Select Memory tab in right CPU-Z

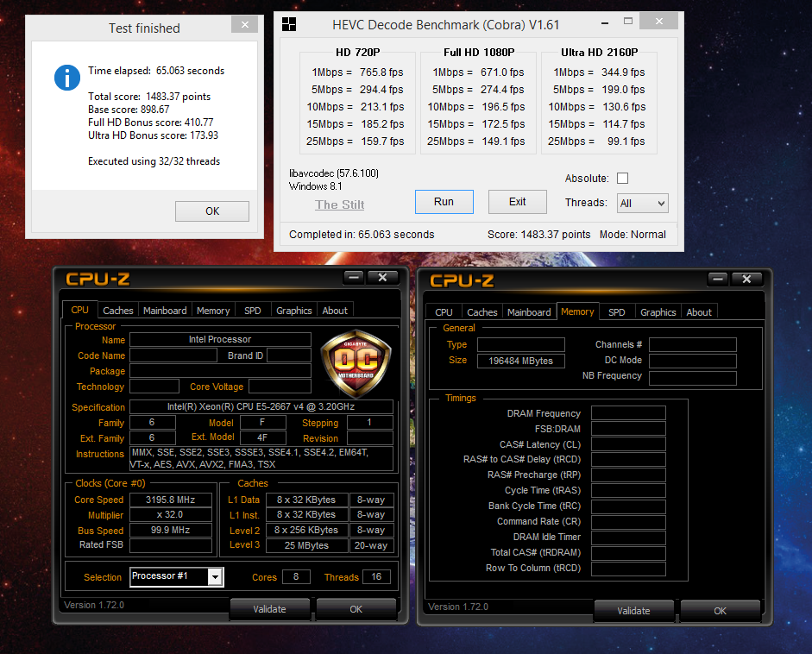point(577,311)
